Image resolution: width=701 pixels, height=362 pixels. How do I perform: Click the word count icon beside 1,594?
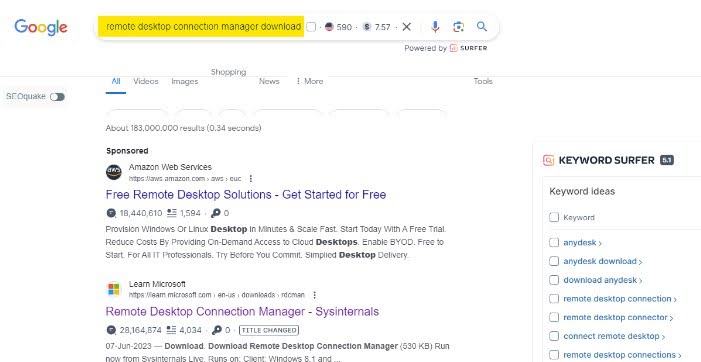click(x=172, y=213)
